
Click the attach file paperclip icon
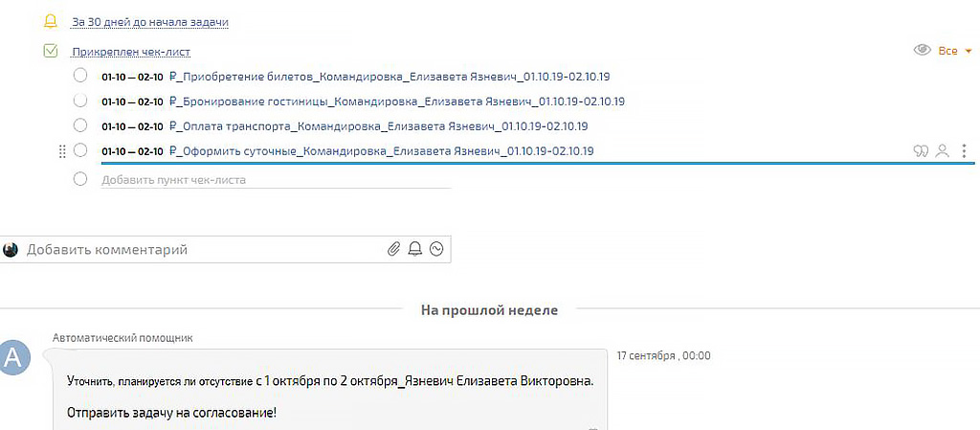click(x=393, y=249)
